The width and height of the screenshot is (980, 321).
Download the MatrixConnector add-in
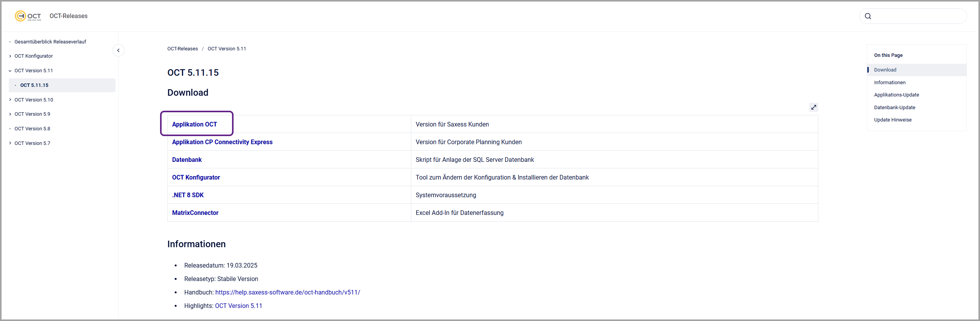[x=195, y=213]
